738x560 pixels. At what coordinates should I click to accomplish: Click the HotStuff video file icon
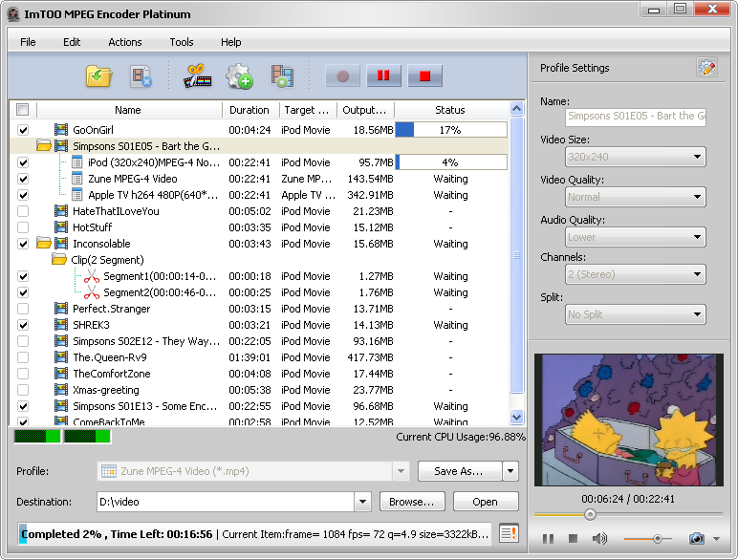(61, 227)
